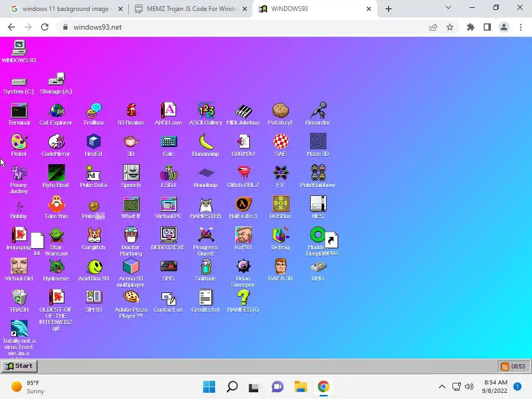Launch Byte Beat icon
Screen dimensions: 532x399
[x=56, y=177]
